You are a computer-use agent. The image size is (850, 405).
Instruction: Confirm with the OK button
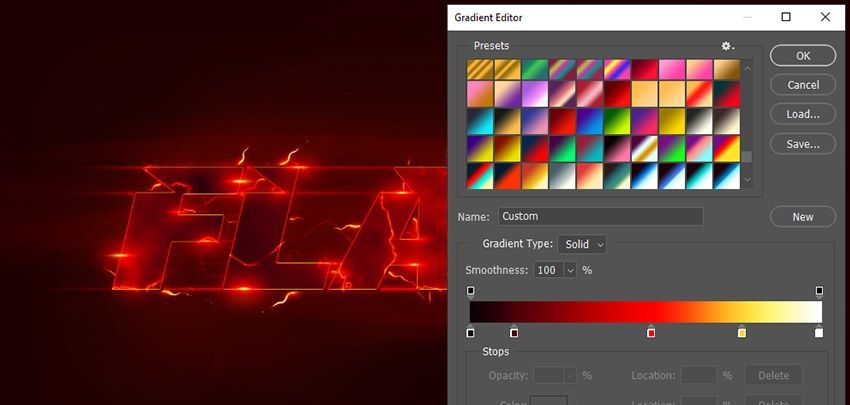(803, 55)
